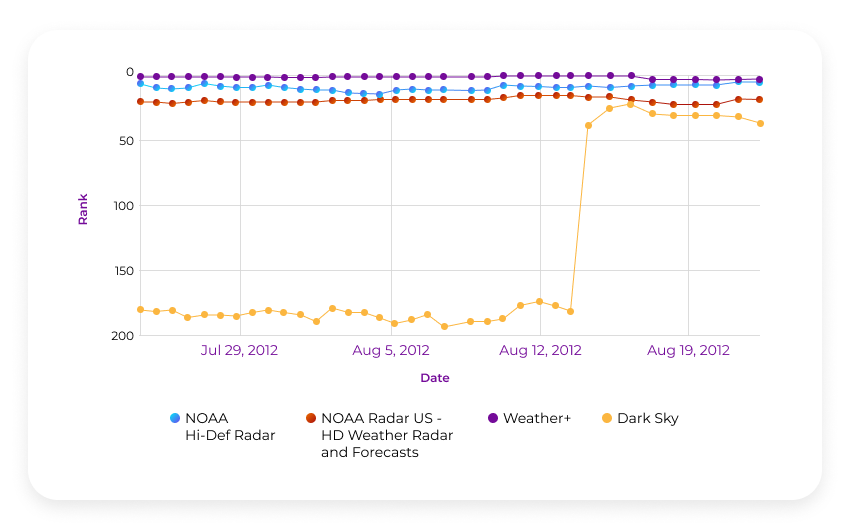
Task: Click the Aug 19, 2012 date label
Action: [x=688, y=350]
